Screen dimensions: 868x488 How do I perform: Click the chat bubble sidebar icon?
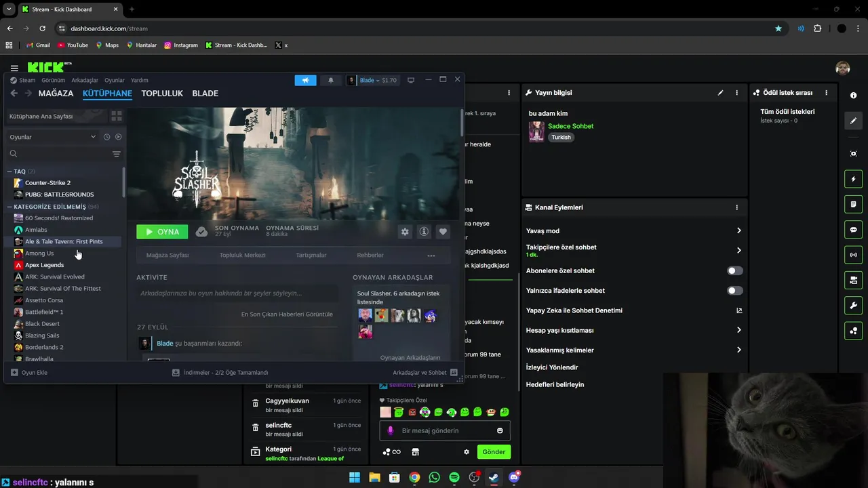[x=854, y=230]
